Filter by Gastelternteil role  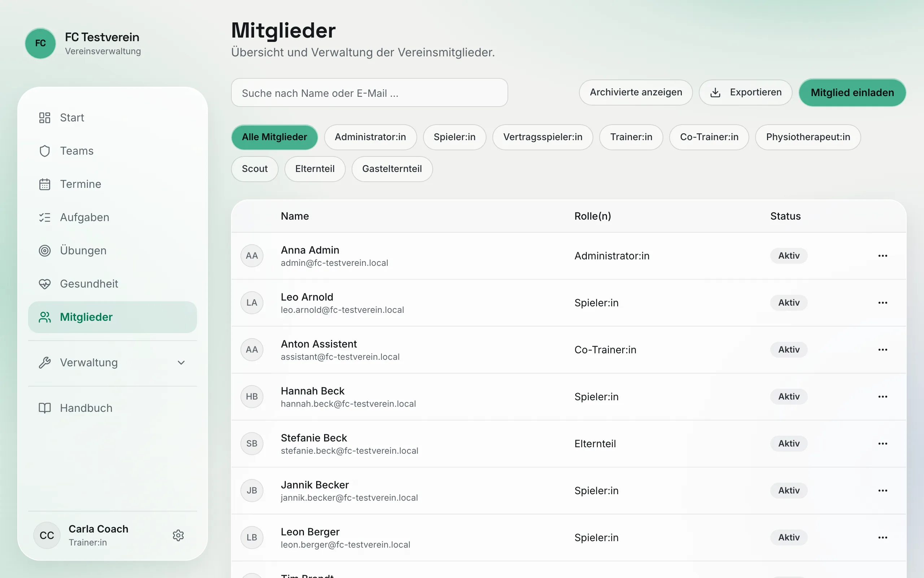point(392,169)
